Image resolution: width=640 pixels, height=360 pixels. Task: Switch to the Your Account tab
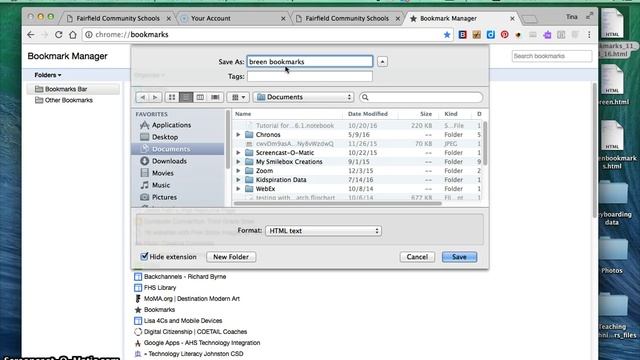tap(233, 18)
